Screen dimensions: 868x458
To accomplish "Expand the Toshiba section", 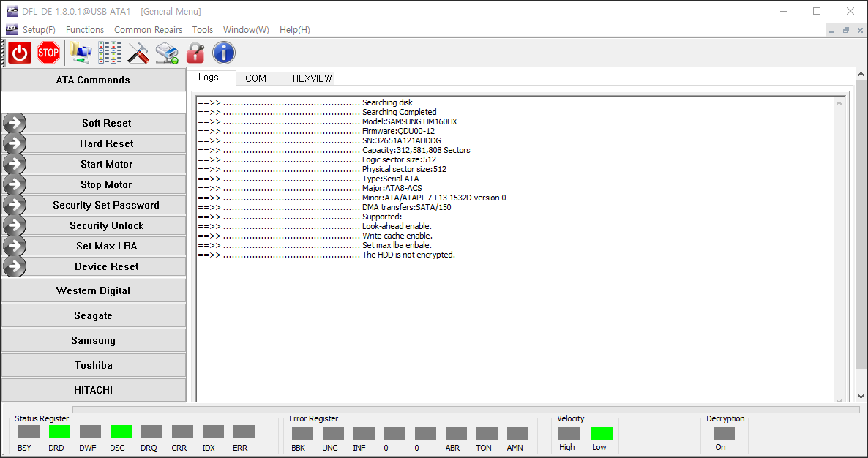I will [94, 366].
